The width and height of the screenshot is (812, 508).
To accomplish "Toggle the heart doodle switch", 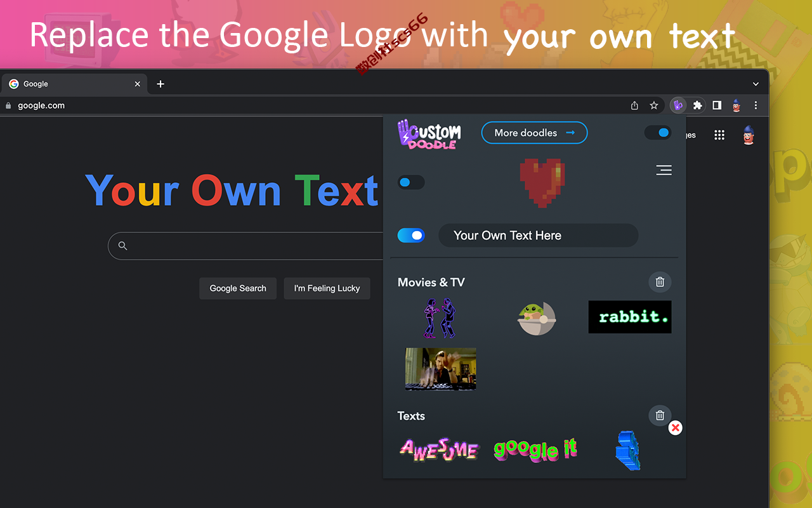I will [x=411, y=182].
